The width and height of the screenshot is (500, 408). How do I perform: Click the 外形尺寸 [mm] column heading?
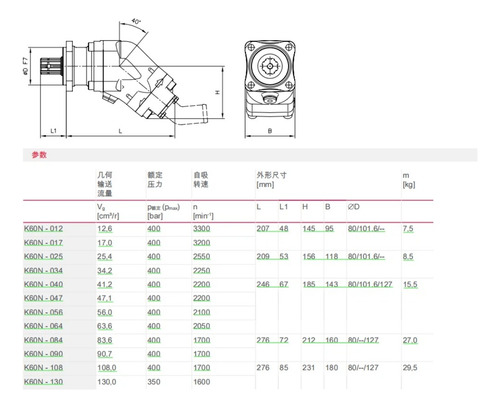[271, 180]
